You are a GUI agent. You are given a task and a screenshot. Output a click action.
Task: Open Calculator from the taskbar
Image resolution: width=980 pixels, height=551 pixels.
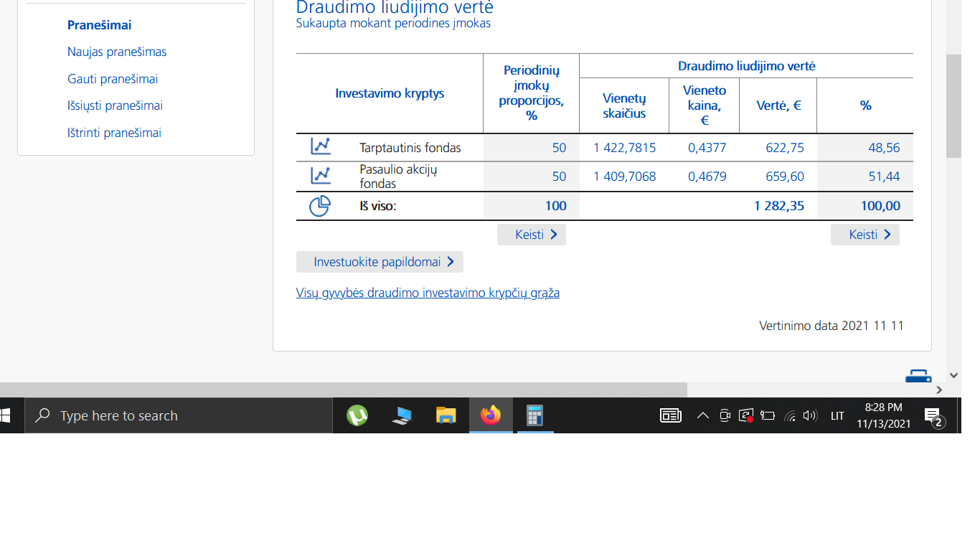(x=535, y=415)
